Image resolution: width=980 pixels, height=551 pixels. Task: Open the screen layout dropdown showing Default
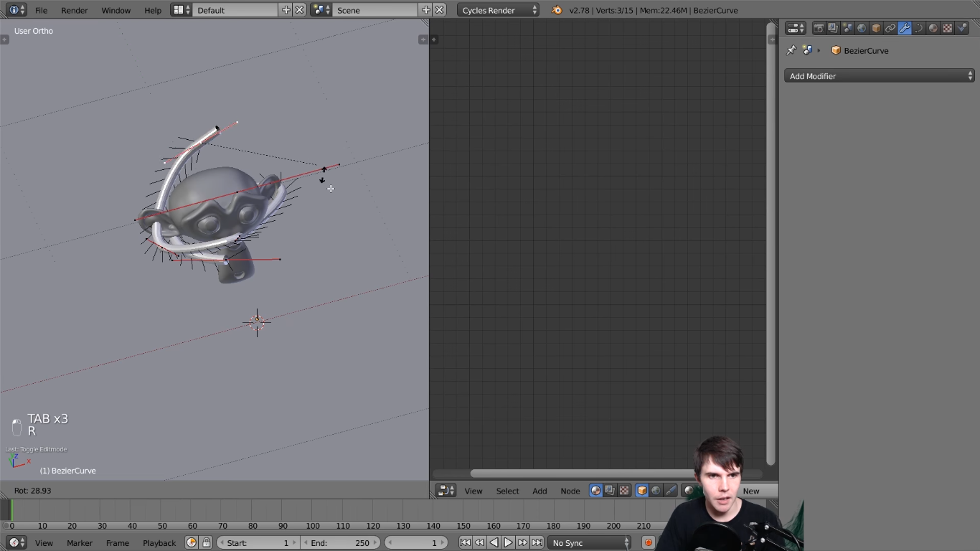click(235, 9)
